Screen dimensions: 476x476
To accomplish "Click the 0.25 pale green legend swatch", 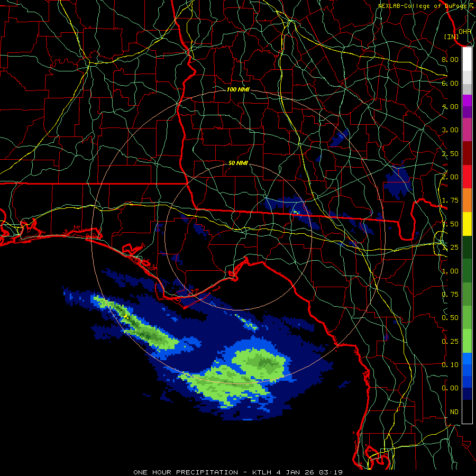I will (x=467, y=341).
